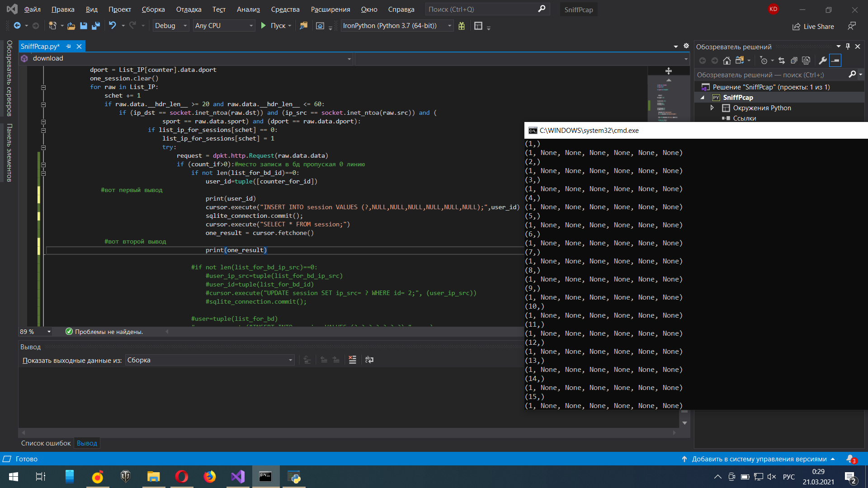
Task: Start debugging with the green Пуск button
Action: (276, 26)
